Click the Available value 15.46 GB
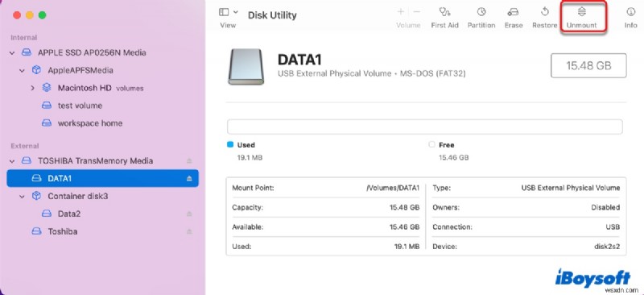Viewport: 644px width, 295px height. pyautogui.click(x=405, y=227)
